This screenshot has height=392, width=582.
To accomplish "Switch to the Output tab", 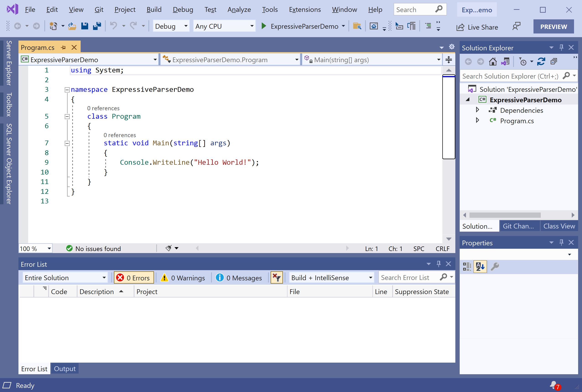I will coord(64,369).
